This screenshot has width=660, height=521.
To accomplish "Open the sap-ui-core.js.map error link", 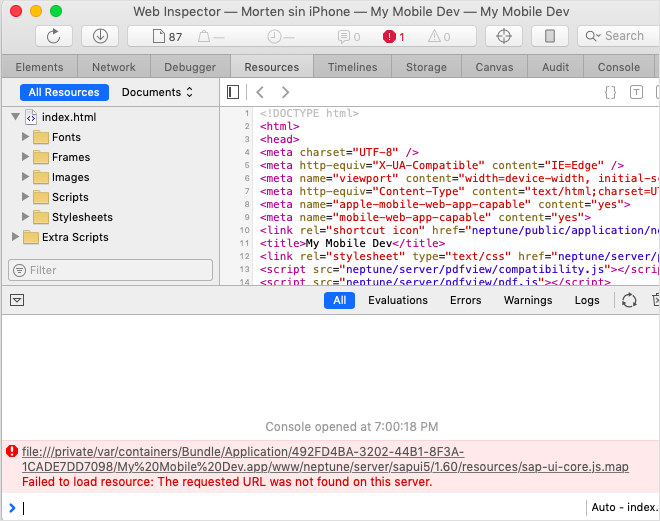I will (x=325, y=459).
